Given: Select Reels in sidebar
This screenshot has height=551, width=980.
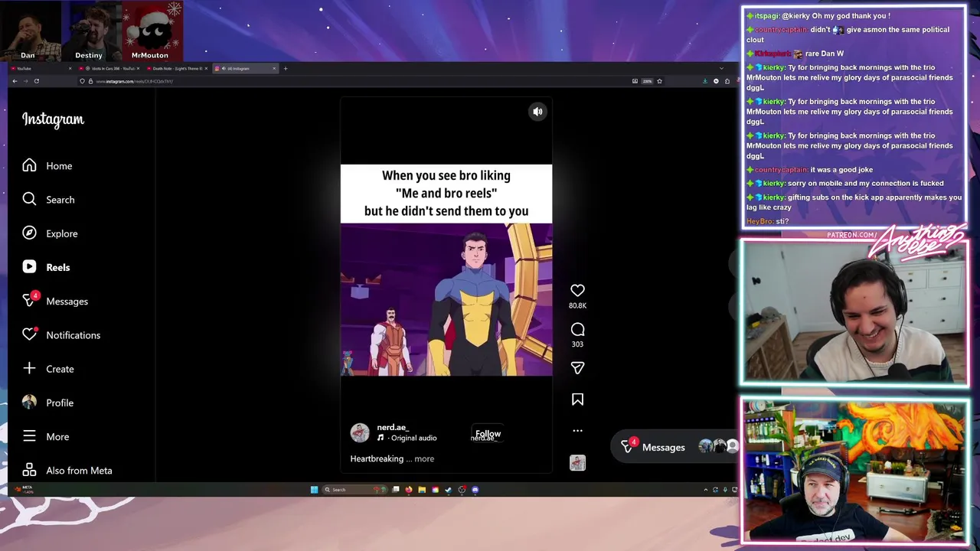Looking at the screenshot, I should [46, 267].
